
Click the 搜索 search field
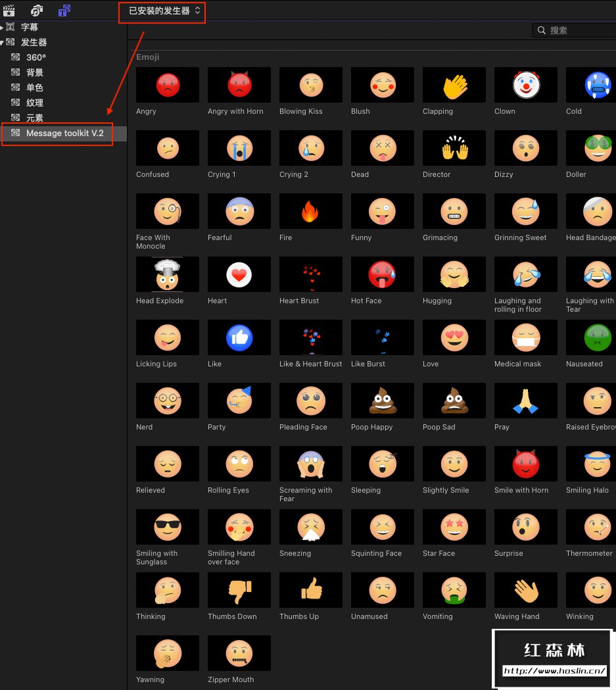click(x=574, y=30)
